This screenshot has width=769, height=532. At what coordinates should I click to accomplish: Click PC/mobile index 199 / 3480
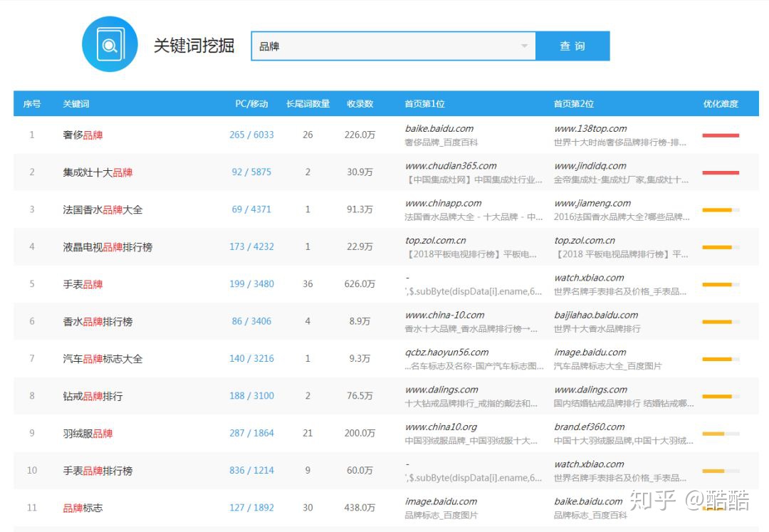[251, 284]
